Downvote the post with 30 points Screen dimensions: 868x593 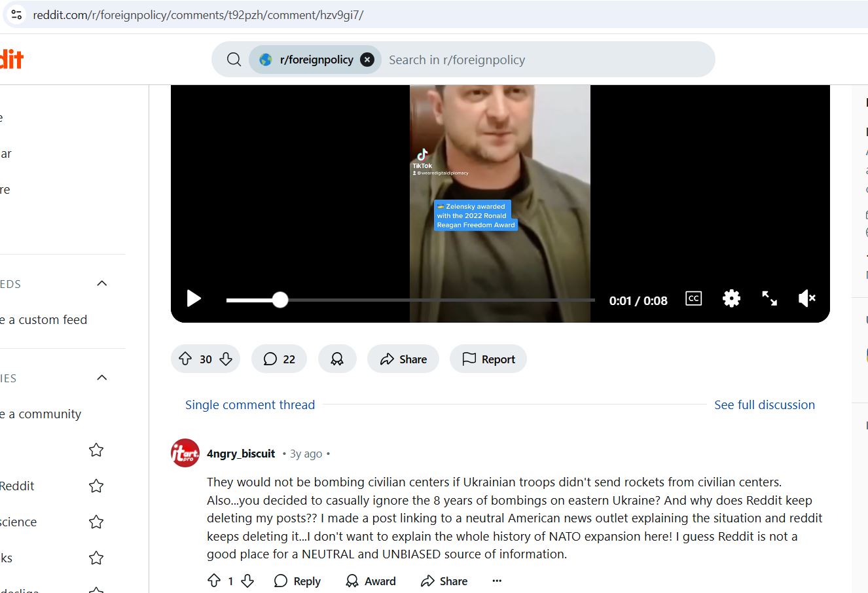pyautogui.click(x=226, y=359)
